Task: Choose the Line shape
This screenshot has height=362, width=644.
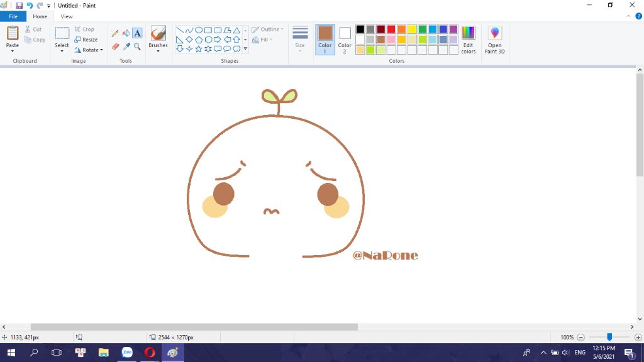Action: (x=179, y=30)
